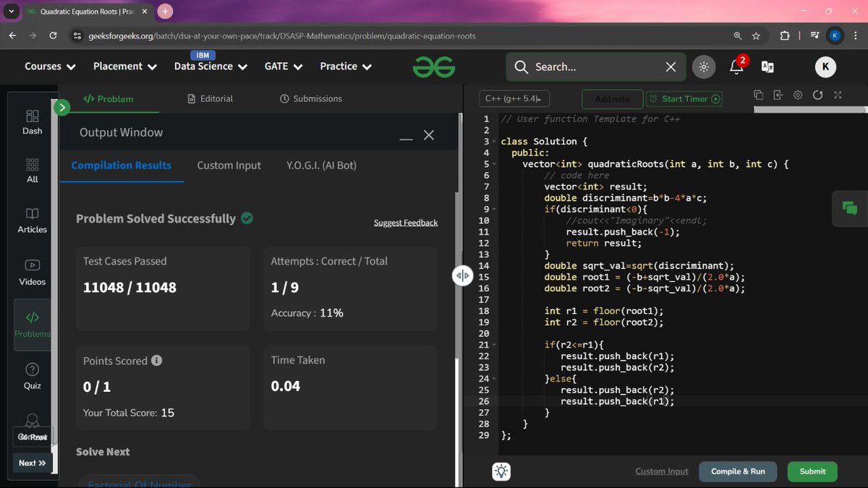The width and height of the screenshot is (868, 488).
Task: Toggle light theme sun button
Action: coord(702,67)
